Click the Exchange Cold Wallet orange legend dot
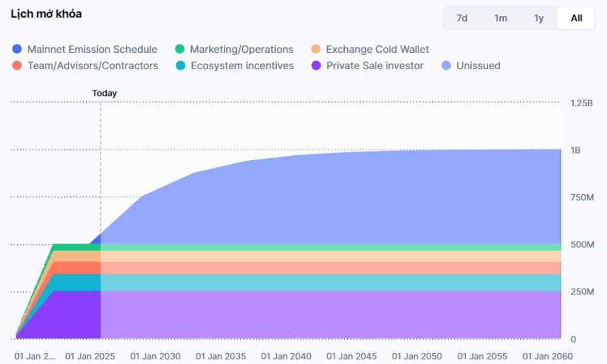Screen dimensions: 607x364 coord(317,49)
